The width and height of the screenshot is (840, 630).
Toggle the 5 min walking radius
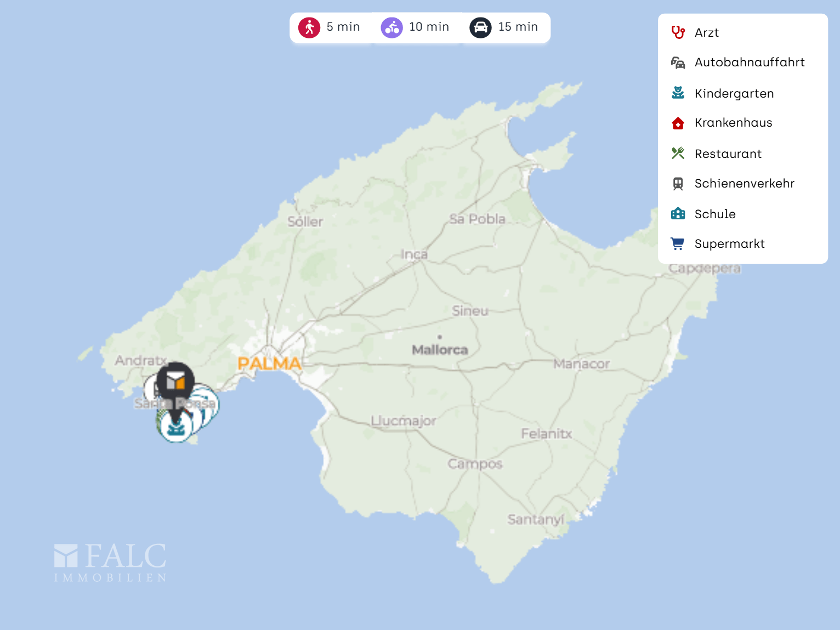tap(330, 27)
